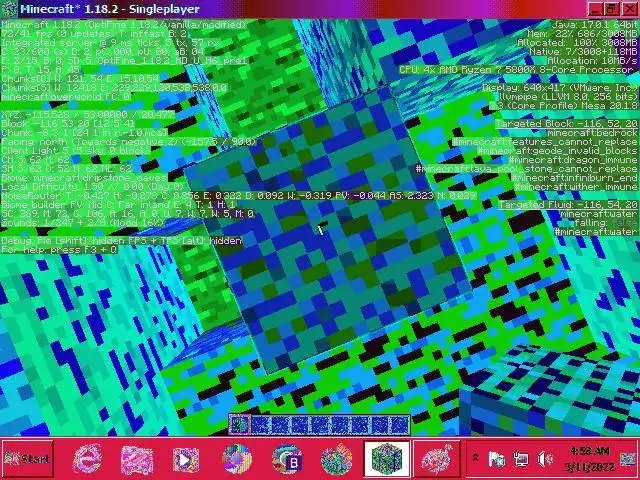
Task: Open the Start menu
Action: (x=28, y=459)
